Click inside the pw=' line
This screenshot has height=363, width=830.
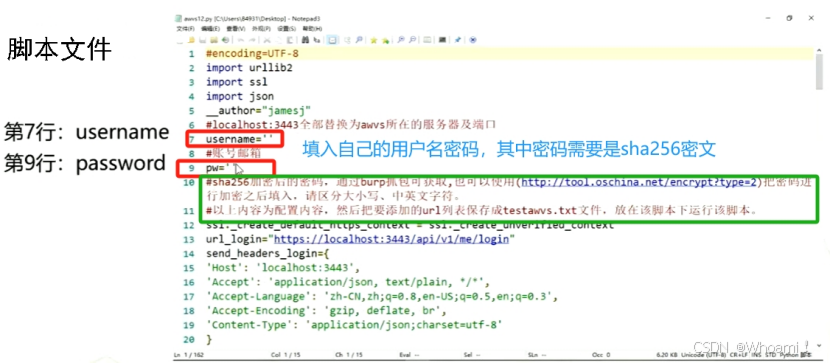tap(220, 168)
